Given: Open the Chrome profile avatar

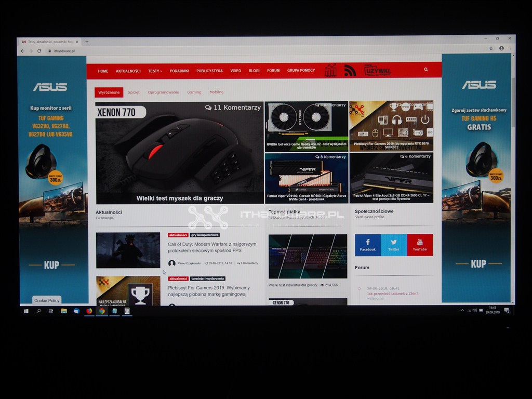Looking at the screenshot, I should (x=501, y=48).
